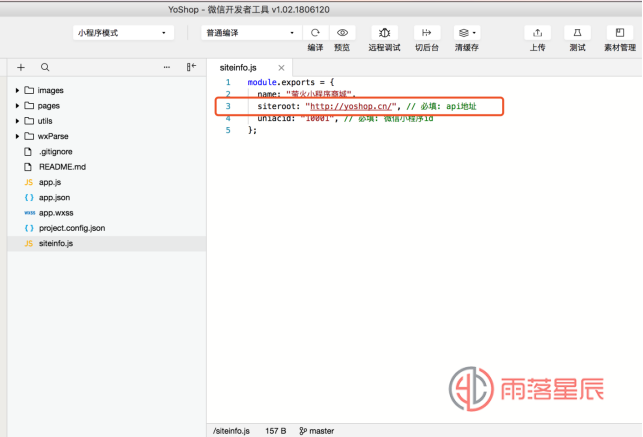Expand the wxParse folder
This screenshot has height=437, width=643.
tap(17, 136)
